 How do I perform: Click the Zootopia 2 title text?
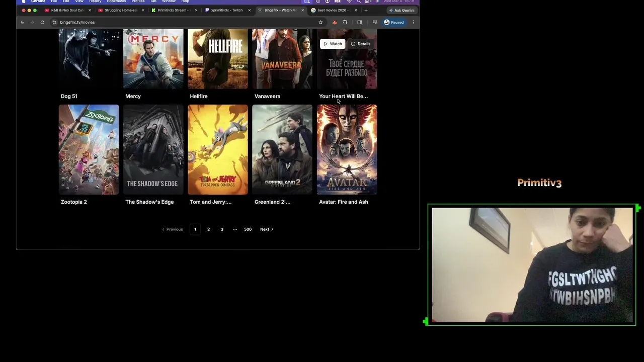(74, 202)
